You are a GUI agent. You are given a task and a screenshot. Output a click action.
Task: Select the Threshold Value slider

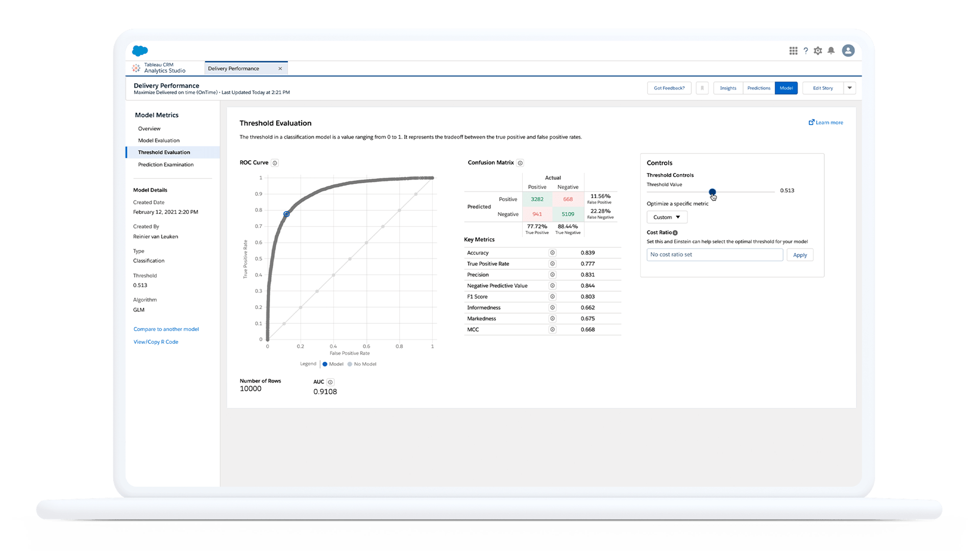pyautogui.click(x=712, y=191)
